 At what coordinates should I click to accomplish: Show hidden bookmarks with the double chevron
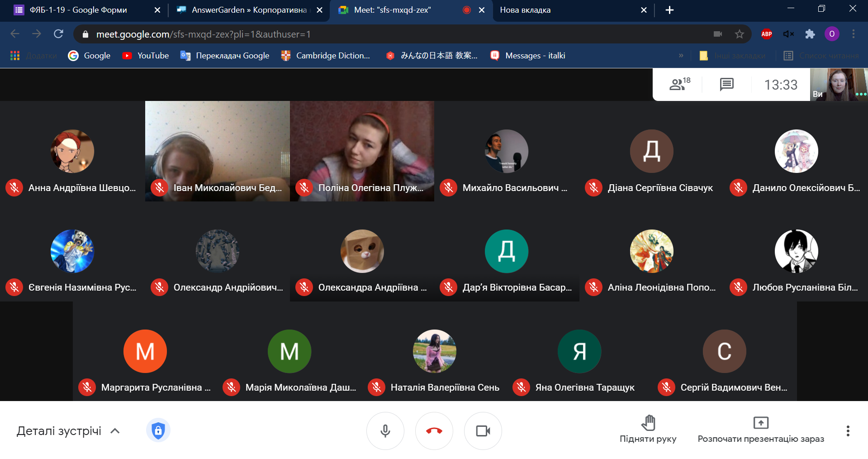pyautogui.click(x=681, y=56)
